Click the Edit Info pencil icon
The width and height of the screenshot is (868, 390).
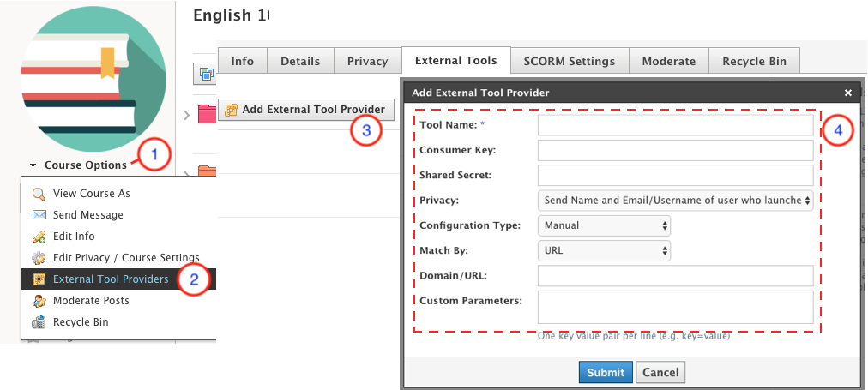pos(39,237)
